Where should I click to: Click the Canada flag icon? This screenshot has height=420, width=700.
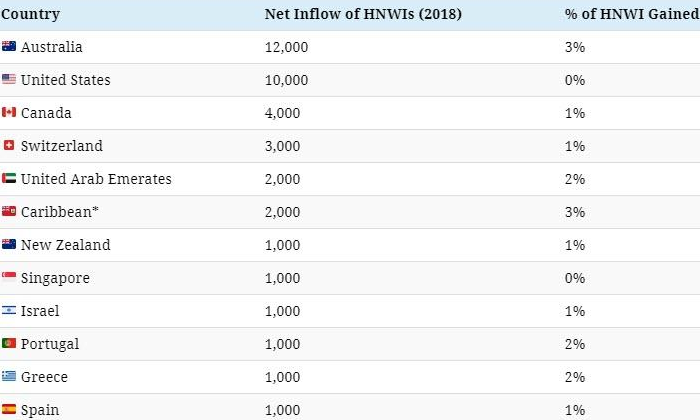pos(9,113)
